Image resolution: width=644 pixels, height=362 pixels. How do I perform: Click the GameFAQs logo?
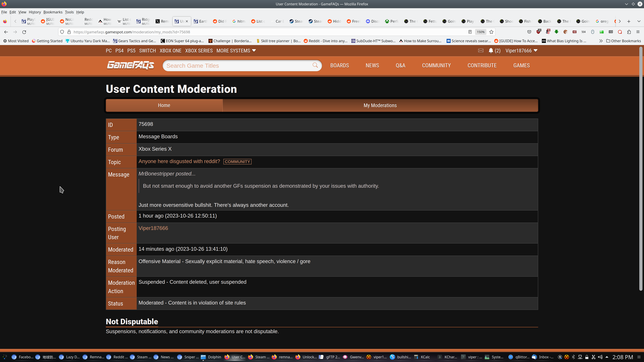click(x=130, y=65)
